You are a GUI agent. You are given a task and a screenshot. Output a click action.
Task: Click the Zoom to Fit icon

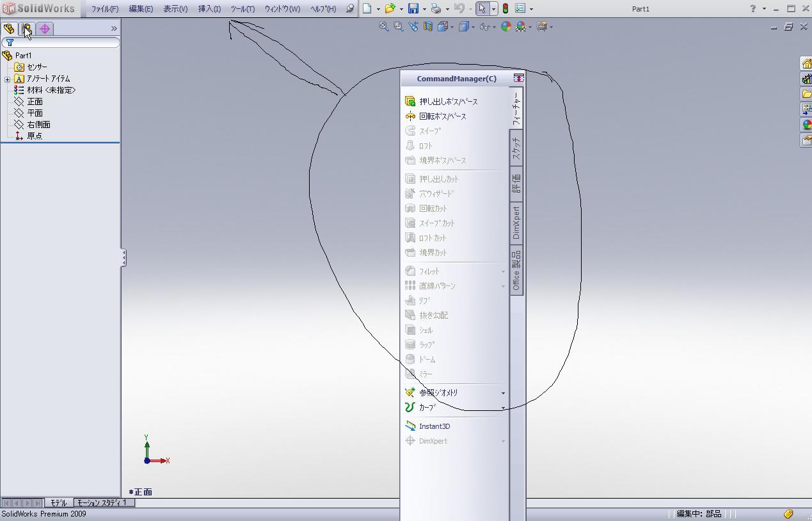coord(383,27)
